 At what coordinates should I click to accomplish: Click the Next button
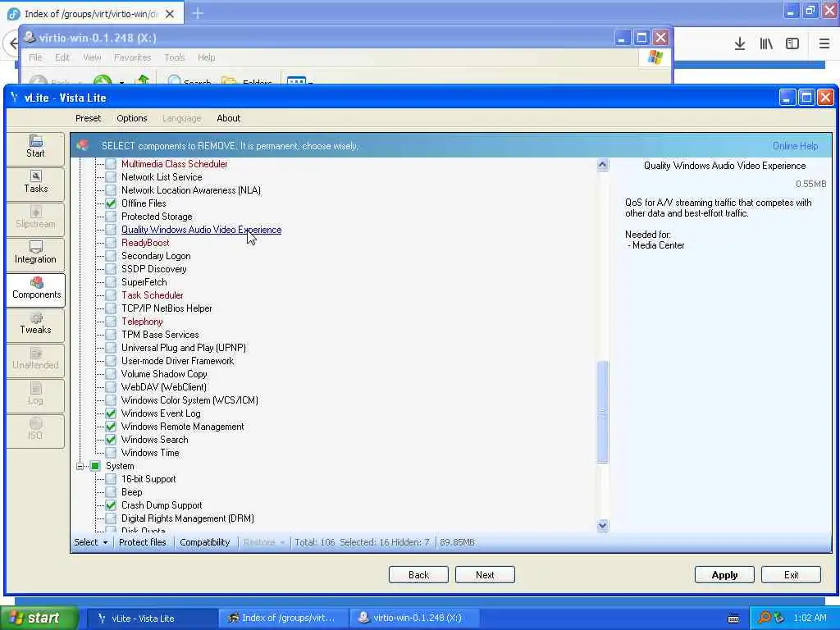[x=485, y=575]
